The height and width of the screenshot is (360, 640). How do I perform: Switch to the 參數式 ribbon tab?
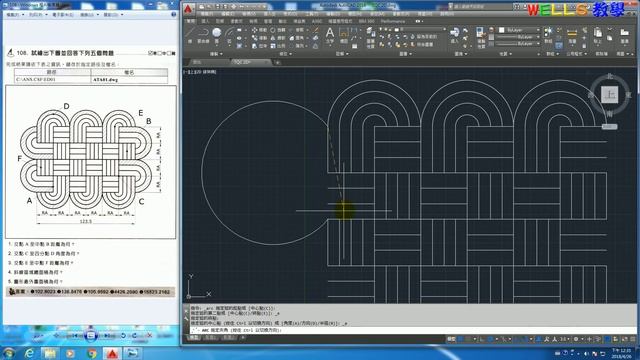click(x=236, y=21)
